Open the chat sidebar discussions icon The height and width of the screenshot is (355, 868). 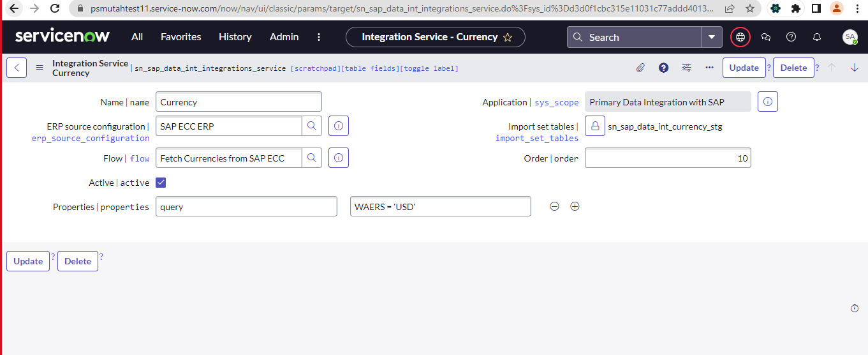coord(766,37)
